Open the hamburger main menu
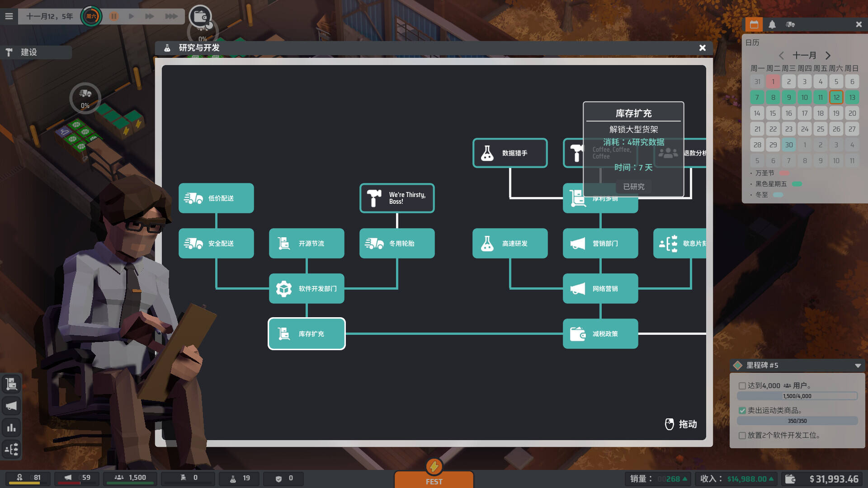The width and height of the screenshot is (868, 488). click(x=9, y=16)
